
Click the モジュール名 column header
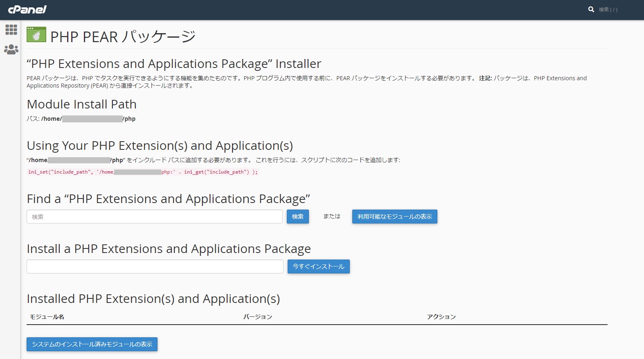(47, 317)
